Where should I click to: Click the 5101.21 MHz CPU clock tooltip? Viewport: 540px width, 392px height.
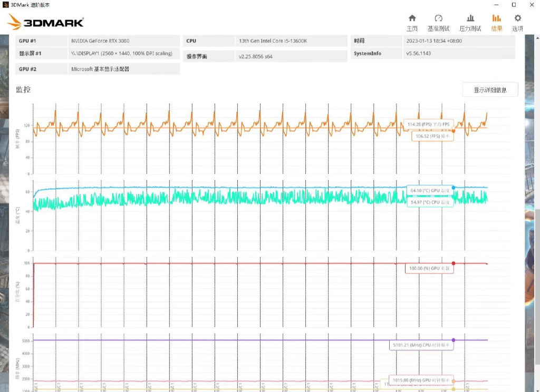tap(421, 345)
